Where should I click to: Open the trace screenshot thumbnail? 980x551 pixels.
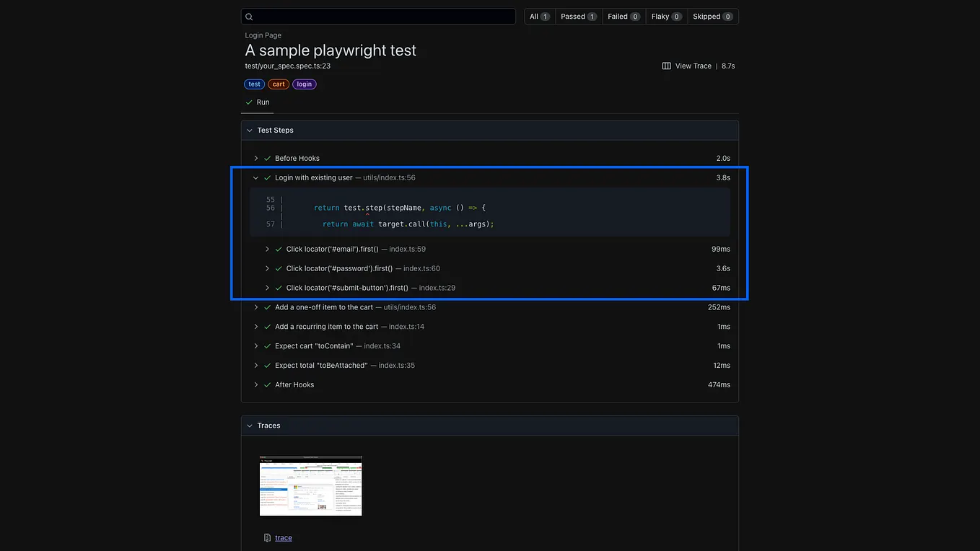310,485
